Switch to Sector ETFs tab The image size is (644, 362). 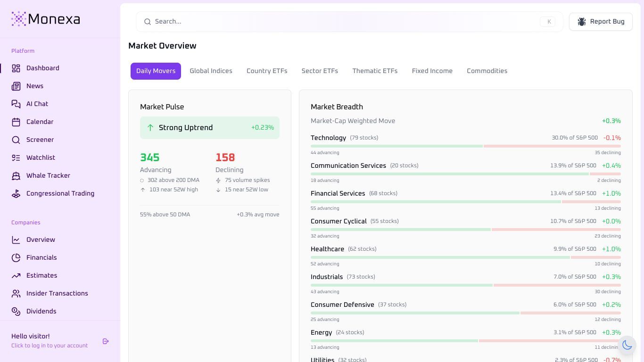tap(320, 71)
